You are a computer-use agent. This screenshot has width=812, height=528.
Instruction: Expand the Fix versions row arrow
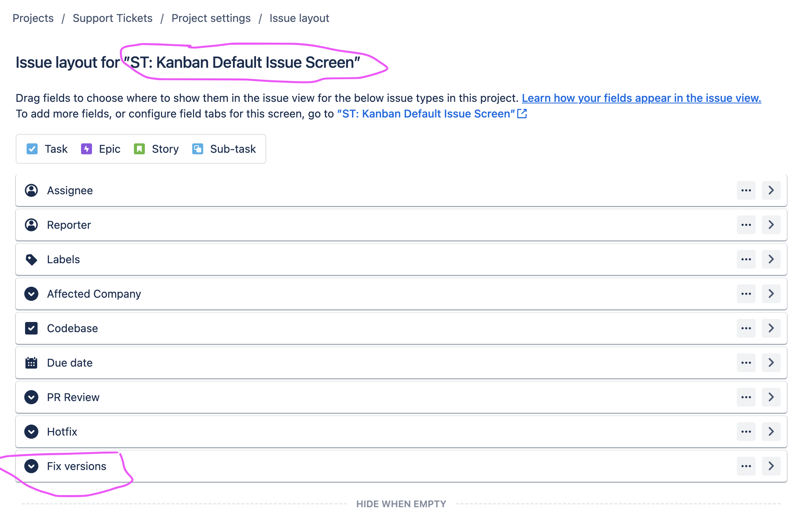point(771,466)
